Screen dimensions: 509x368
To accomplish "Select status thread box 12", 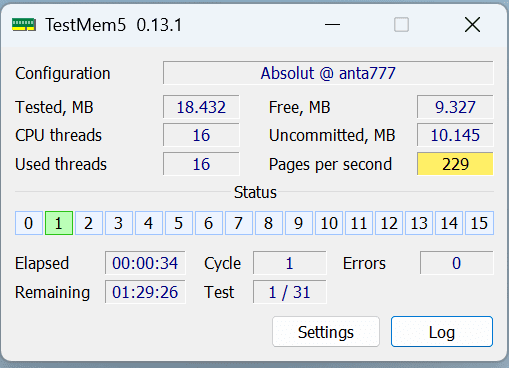I will (x=389, y=223).
